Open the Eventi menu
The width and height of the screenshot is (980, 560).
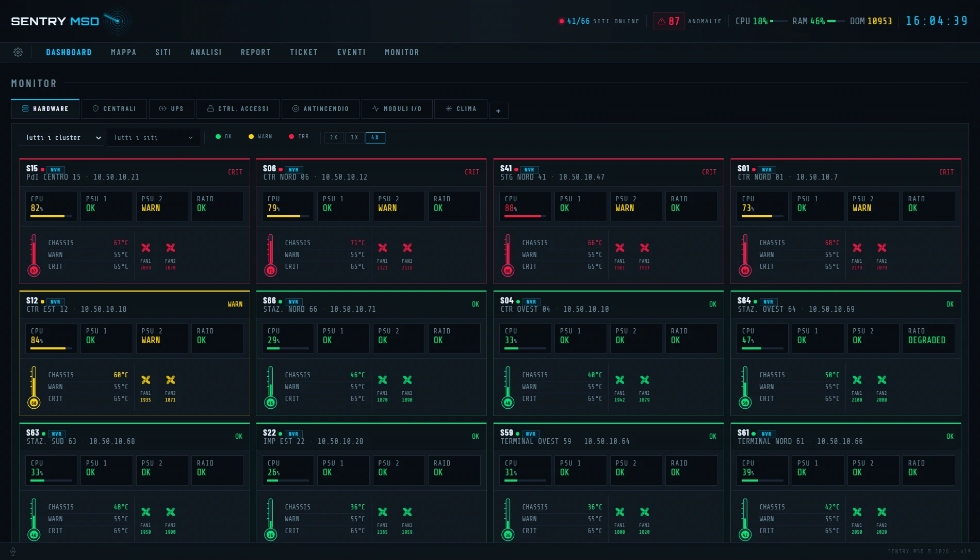[351, 52]
